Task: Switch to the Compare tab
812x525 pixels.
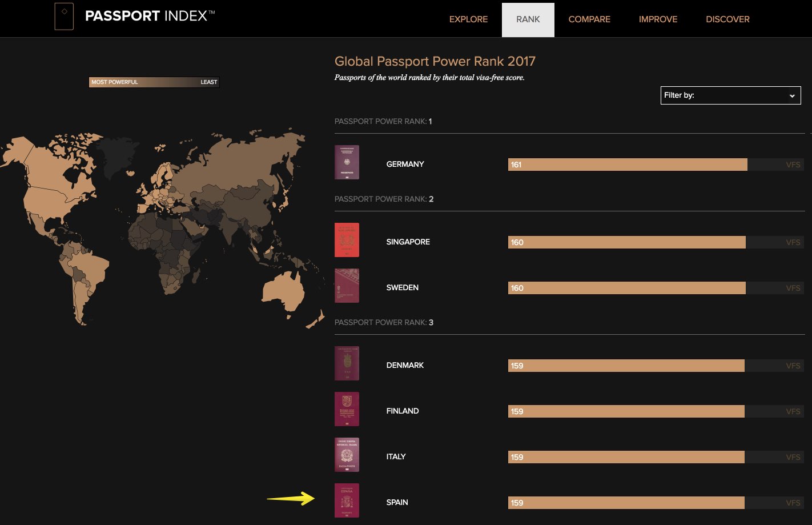Action: [x=589, y=19]
